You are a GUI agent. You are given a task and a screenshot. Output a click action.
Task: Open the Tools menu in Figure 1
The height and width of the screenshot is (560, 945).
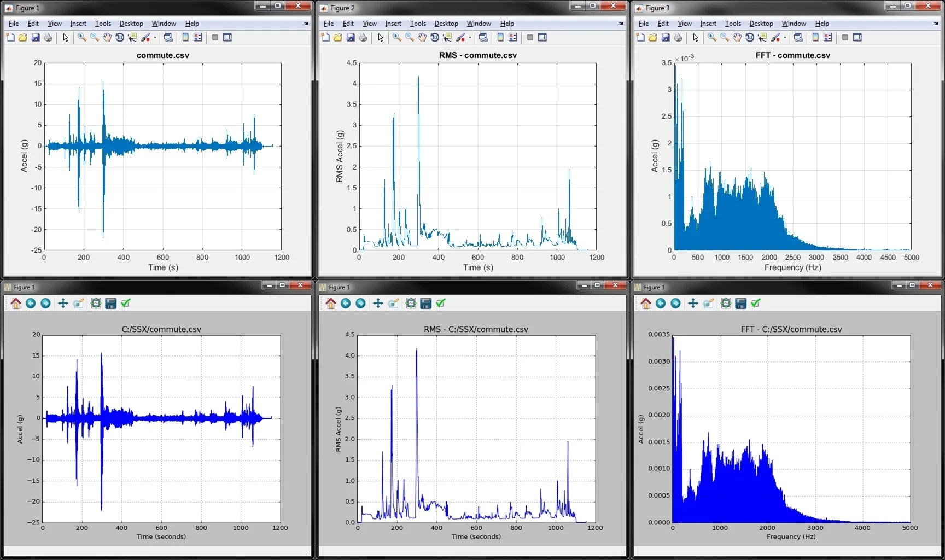pyautogui.click(x=103, y=23)
